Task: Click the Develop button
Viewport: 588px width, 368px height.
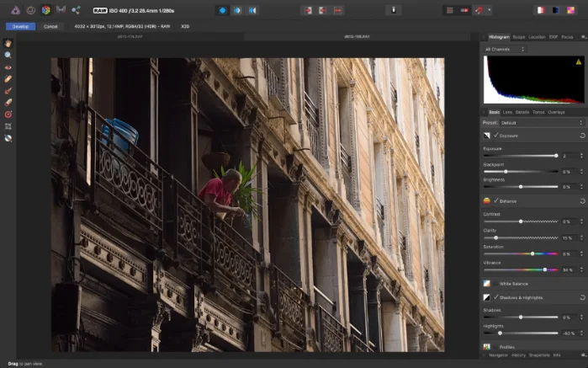Action: coord(20,26)
